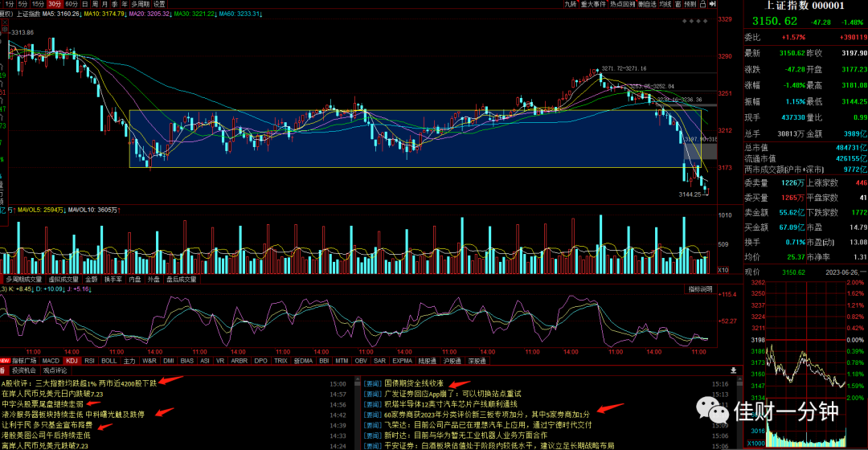Select 虚拟成交量 volume tab

(x=63, y=280)
